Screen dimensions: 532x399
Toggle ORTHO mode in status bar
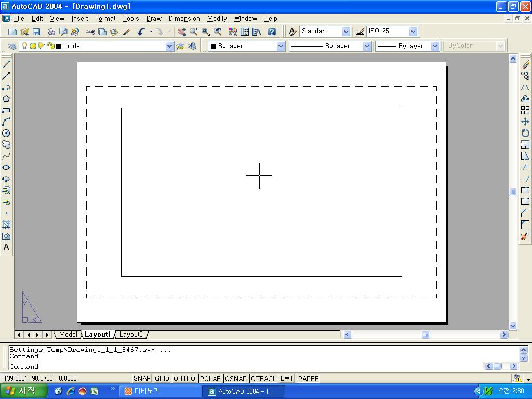(x=184, y=378)
